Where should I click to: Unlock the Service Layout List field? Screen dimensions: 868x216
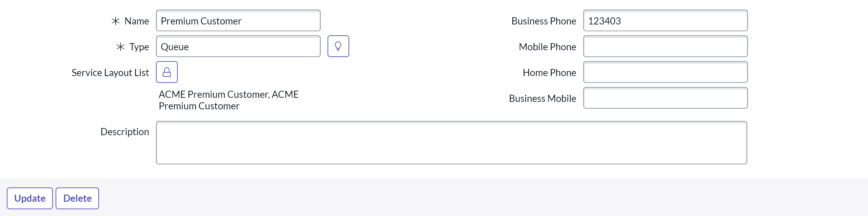[166, 72]
